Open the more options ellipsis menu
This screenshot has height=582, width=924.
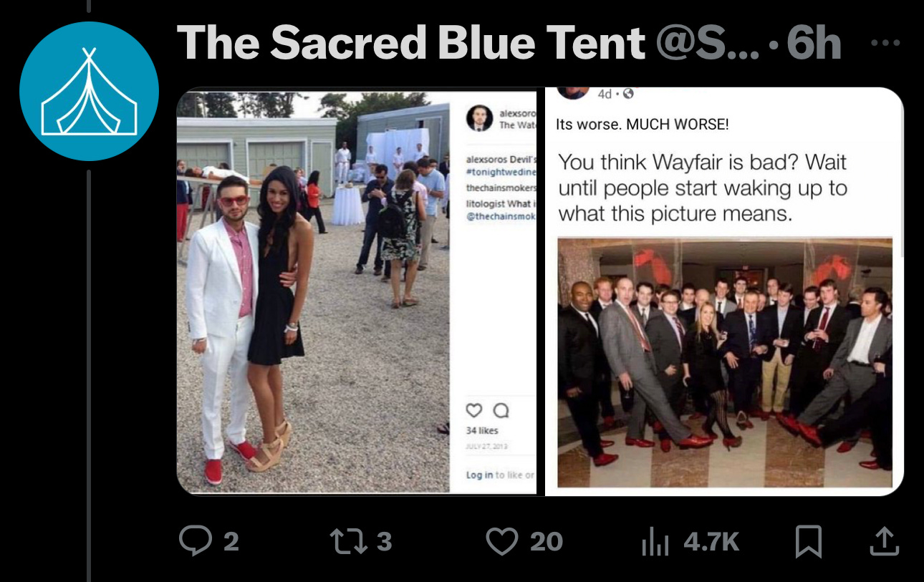coord(887,42)
